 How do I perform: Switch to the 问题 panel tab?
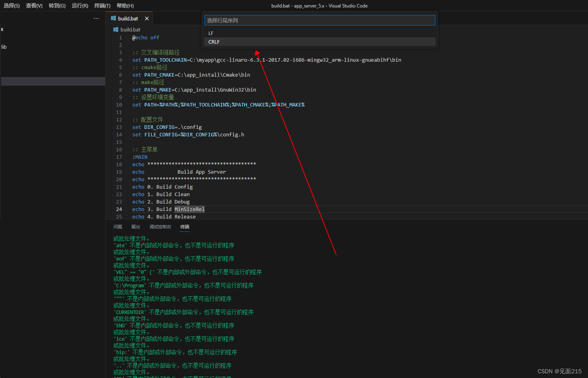(117, 227)
